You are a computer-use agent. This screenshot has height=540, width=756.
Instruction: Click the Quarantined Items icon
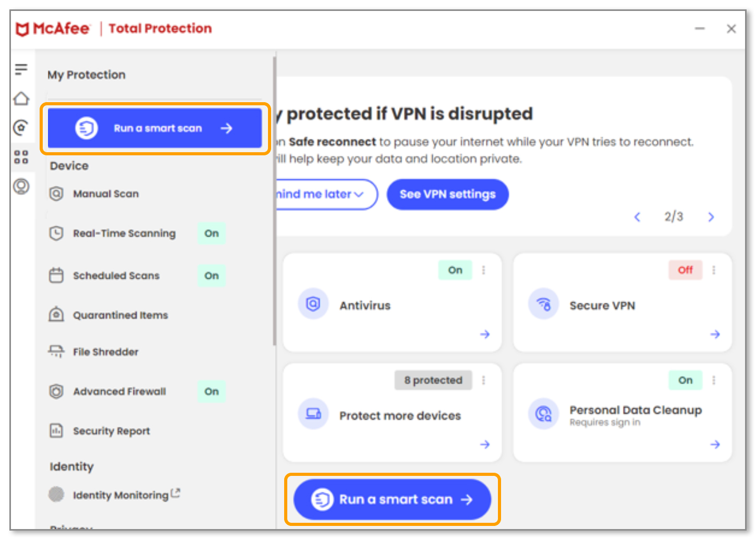56,314
